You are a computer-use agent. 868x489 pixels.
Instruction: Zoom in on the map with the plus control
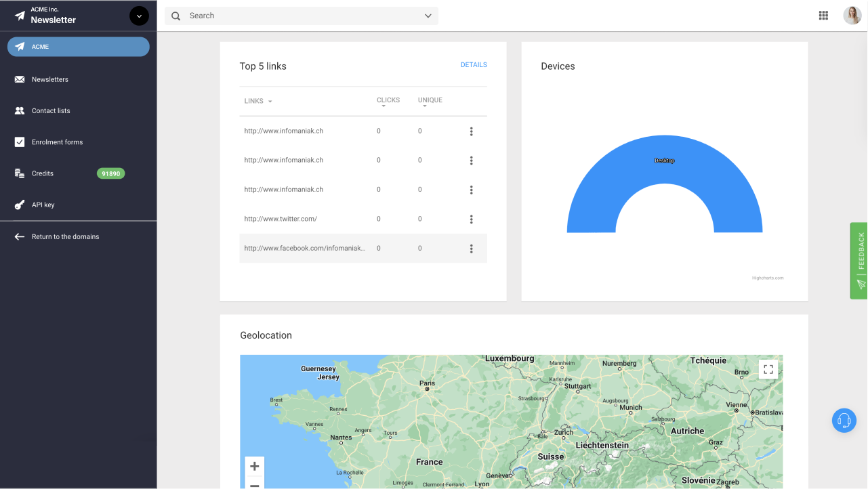coord(254,466)
